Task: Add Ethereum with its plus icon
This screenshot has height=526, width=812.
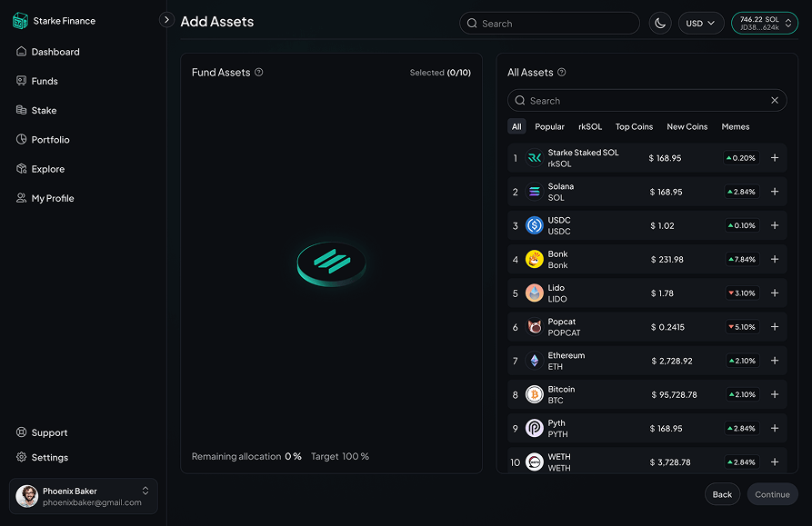Action: (x=775, y=361)
